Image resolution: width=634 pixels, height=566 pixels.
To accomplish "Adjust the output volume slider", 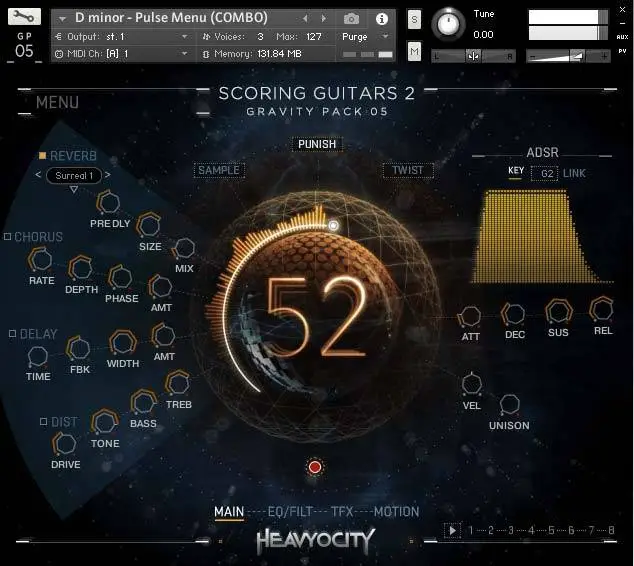I will 568,56.
